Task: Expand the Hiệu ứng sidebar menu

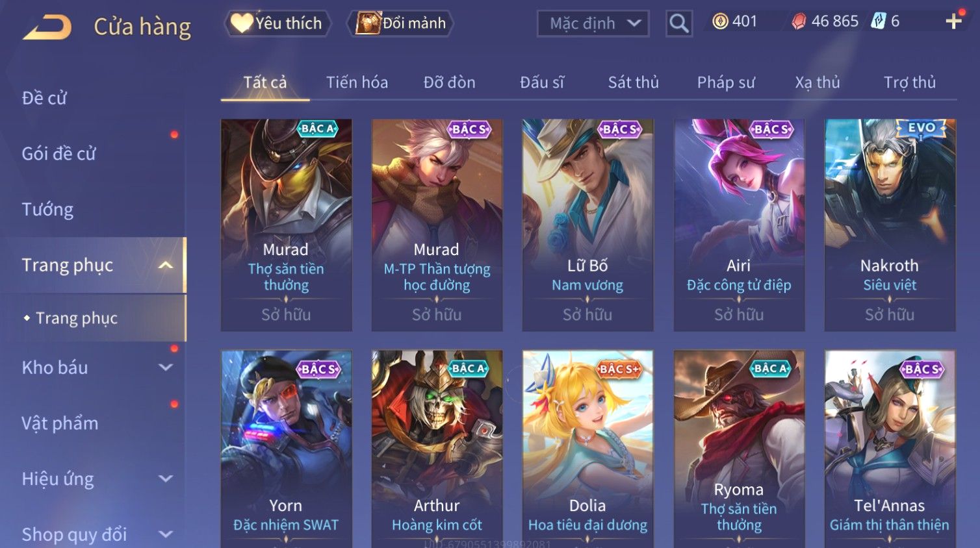Action: (x=166, y=479)
